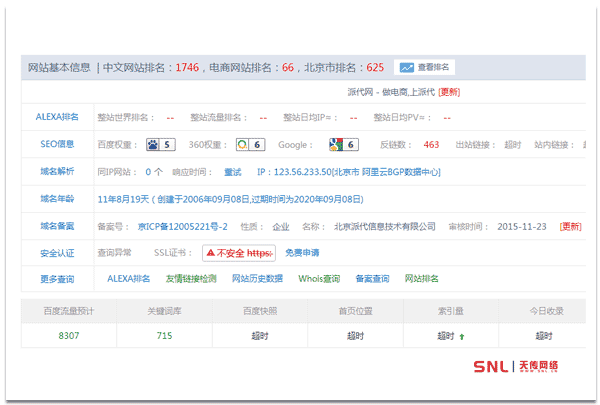Screen dimensions: 600x405
Task: Open 备案查询 link
Action: click(372, 279)
